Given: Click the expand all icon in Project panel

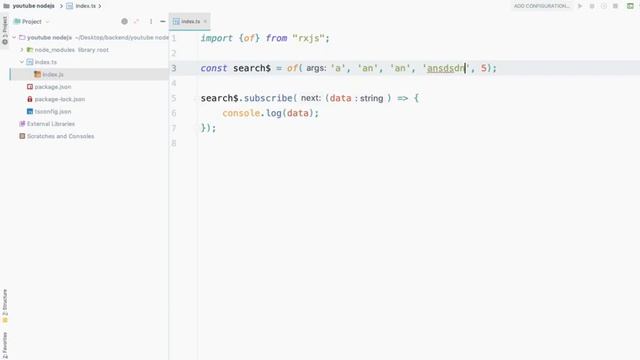Looking at the screenshot, I should point(137,22).
